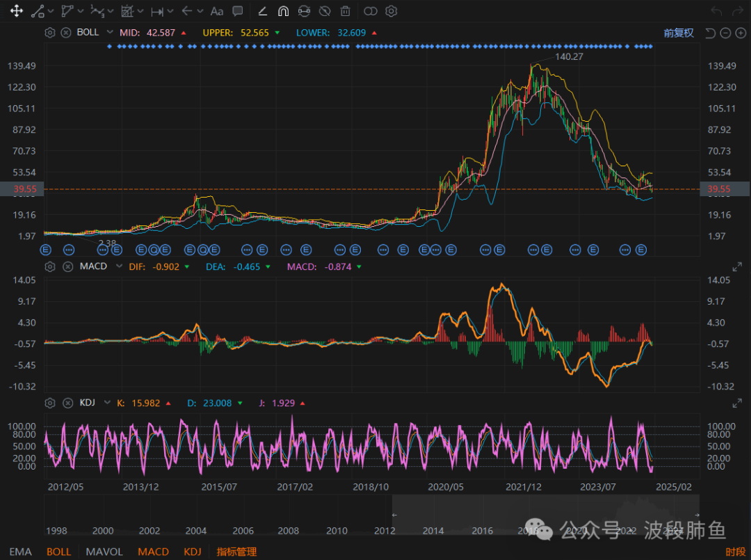Click the K 15.982 value
Image resolution: width=751 pixels, height=560 pixels.
click(146, 403)
